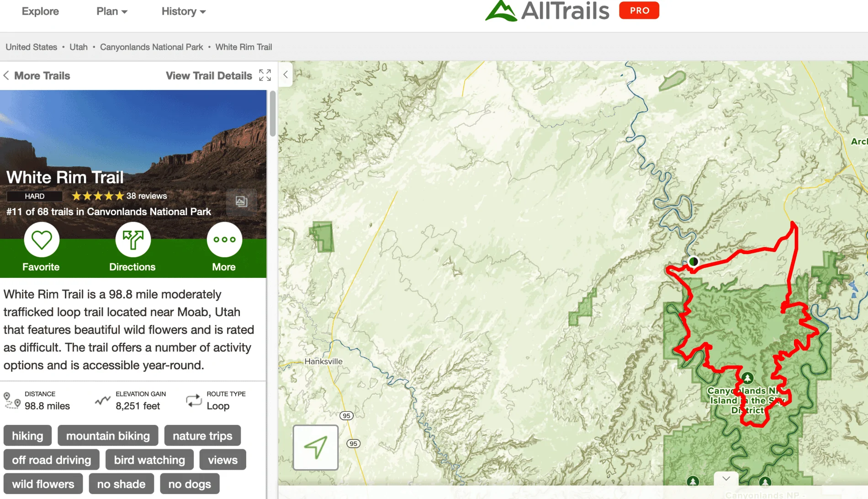This screenshot has width=868, height=499.
Task: Go to Canyonlands National Park breadcrumb
Action: 152,47
